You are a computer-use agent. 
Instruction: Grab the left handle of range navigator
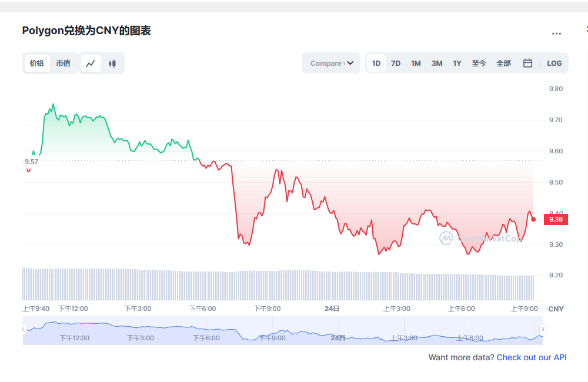click(24, 330)
